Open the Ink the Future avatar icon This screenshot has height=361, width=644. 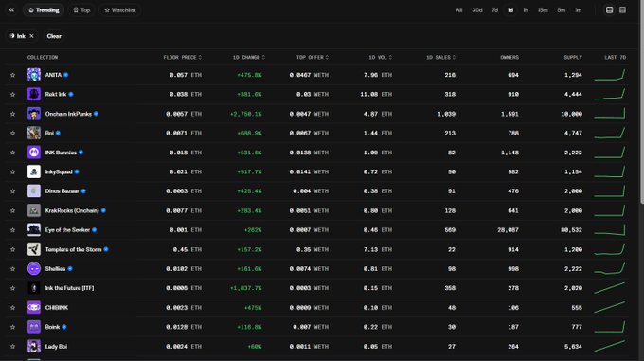point(34,288)
